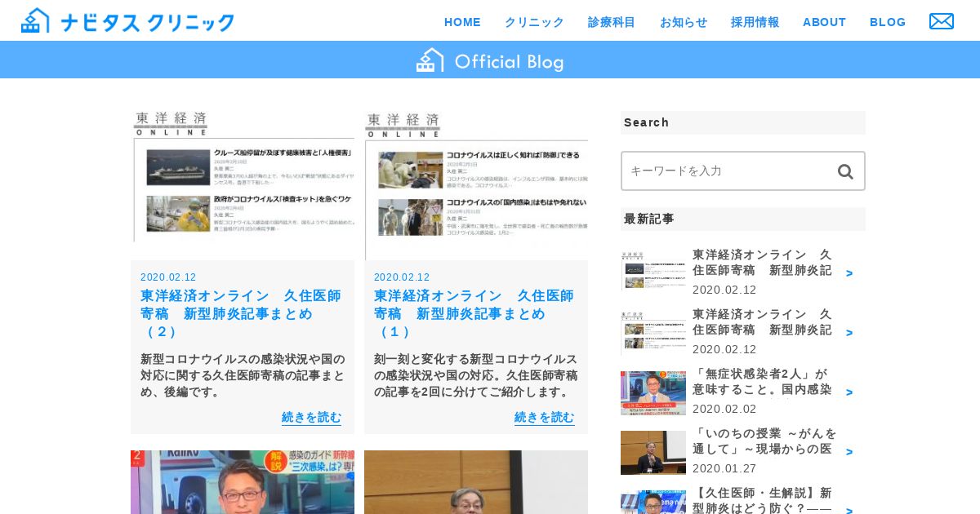
Task: Open the HOME menu item
Action: (x=462, y=22)
